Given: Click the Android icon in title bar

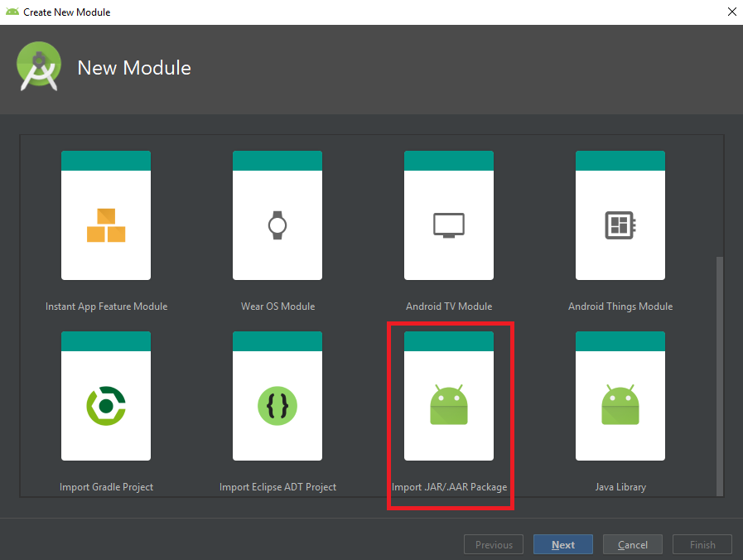Looking at the screenshot, I should (12, 12).
